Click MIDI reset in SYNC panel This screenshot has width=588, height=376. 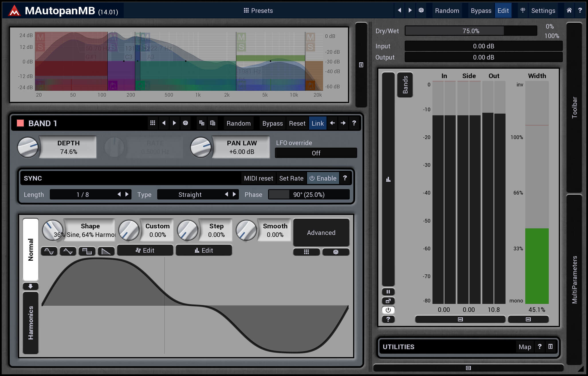[258, 178]
